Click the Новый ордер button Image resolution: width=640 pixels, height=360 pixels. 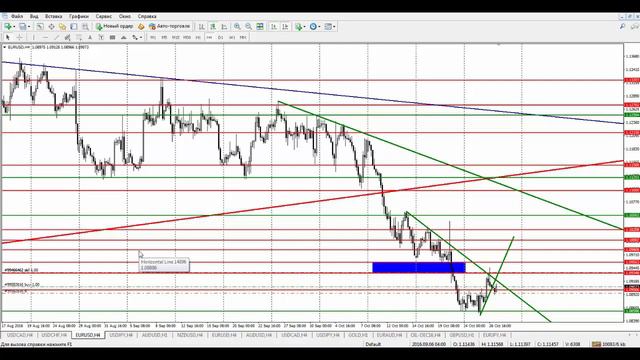[x=115, y=27]
